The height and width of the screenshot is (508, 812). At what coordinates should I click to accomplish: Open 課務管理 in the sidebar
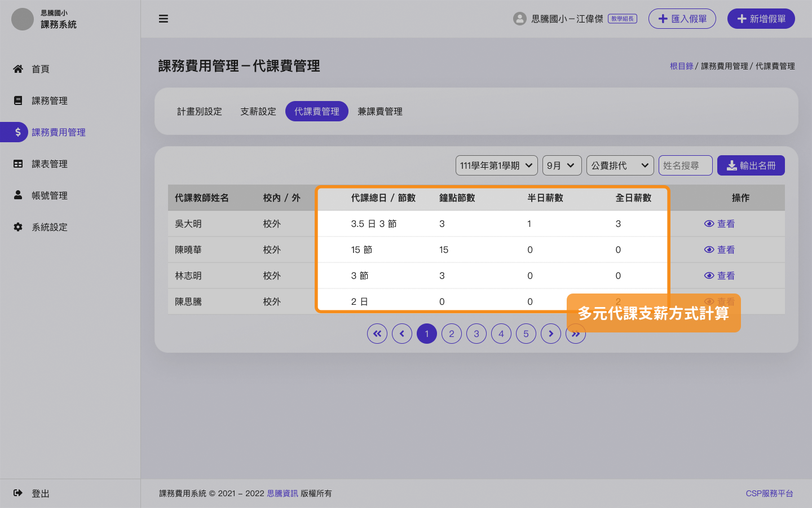(x=49, y=100)
